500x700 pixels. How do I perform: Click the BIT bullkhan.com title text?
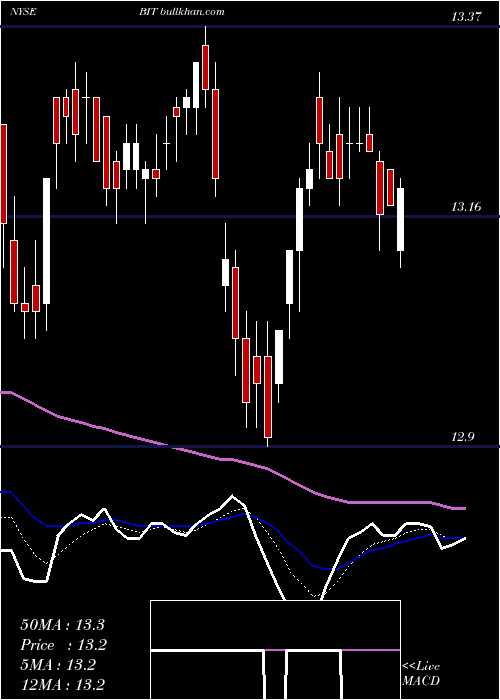pyautogui.click(x=182, y=12)
